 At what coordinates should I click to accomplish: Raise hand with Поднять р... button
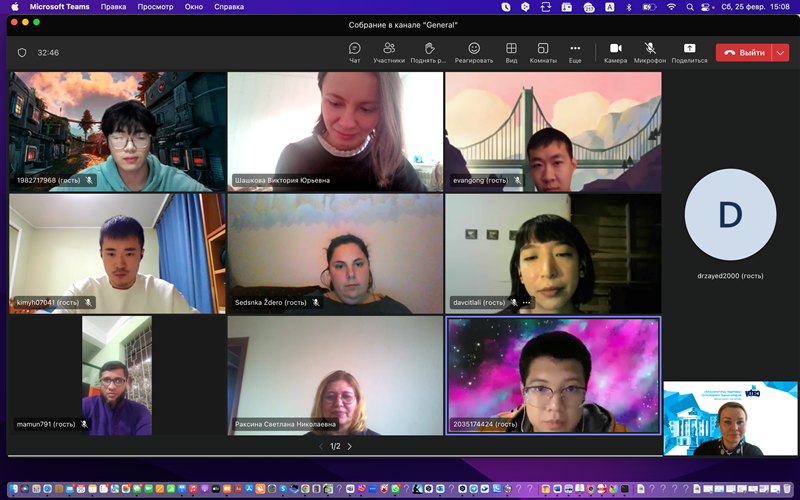coord(429,53)
